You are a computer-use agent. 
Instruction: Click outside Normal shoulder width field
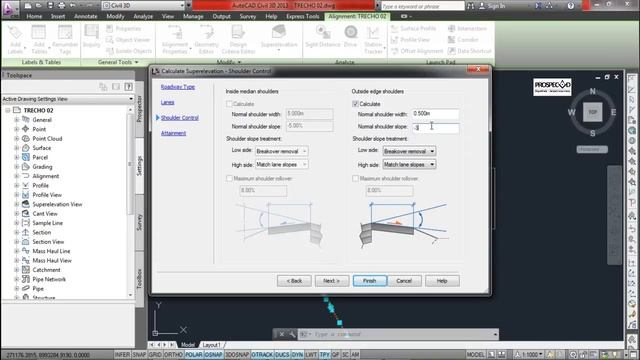tap(435, 114)
